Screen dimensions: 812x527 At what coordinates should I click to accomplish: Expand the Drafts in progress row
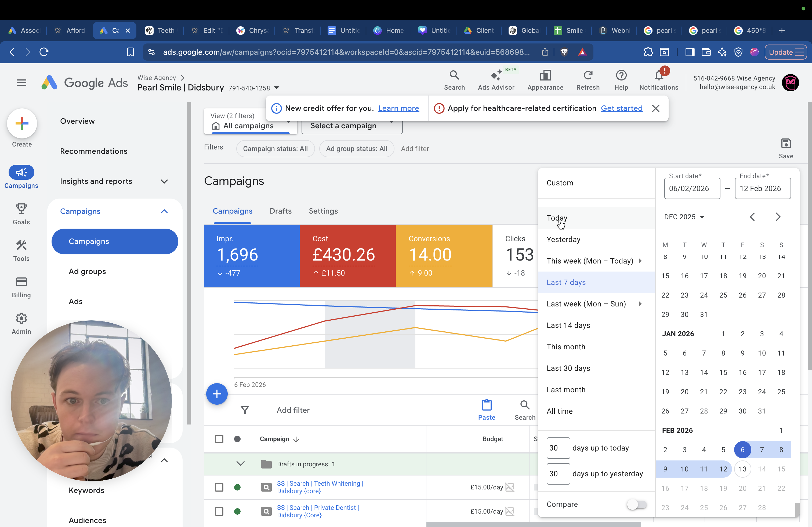241,464
